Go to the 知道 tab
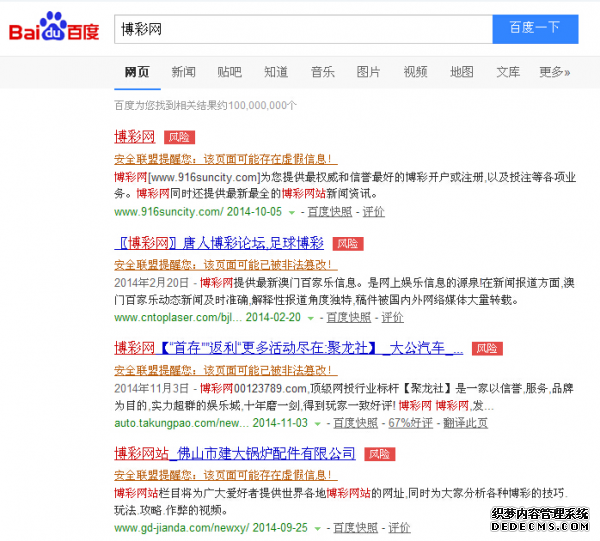The height and width of the screenshot is (541, 600). (276, 72)
